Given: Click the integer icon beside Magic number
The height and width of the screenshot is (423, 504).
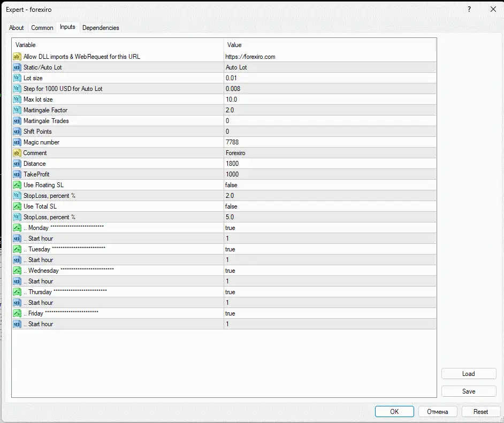Looking at the screenshot, I should pos(17,142).
